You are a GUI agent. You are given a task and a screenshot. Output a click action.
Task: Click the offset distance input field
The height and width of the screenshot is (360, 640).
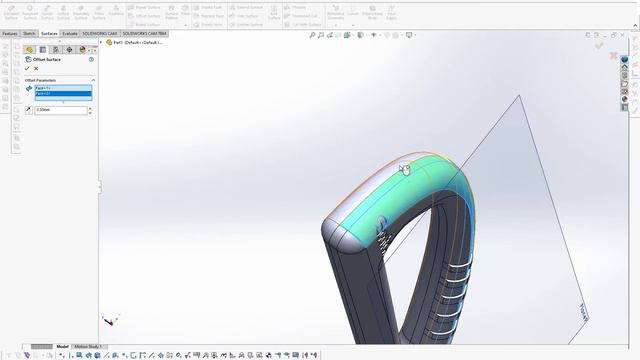[x=61, y=110]
